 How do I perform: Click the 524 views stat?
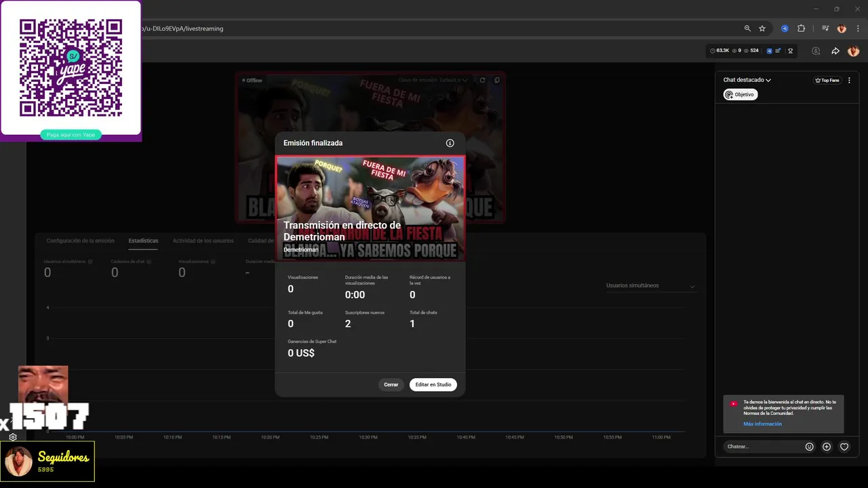(x=751, y=51)
